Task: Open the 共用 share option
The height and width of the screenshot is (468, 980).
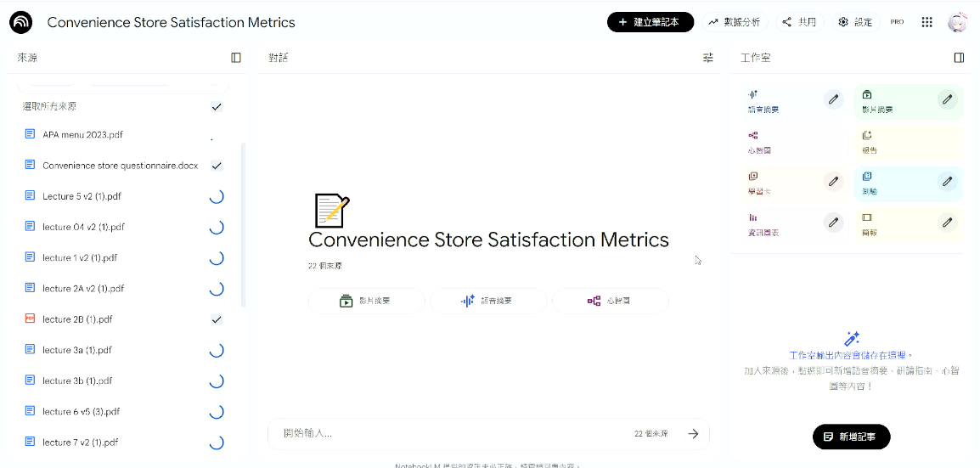Action: 799,22
